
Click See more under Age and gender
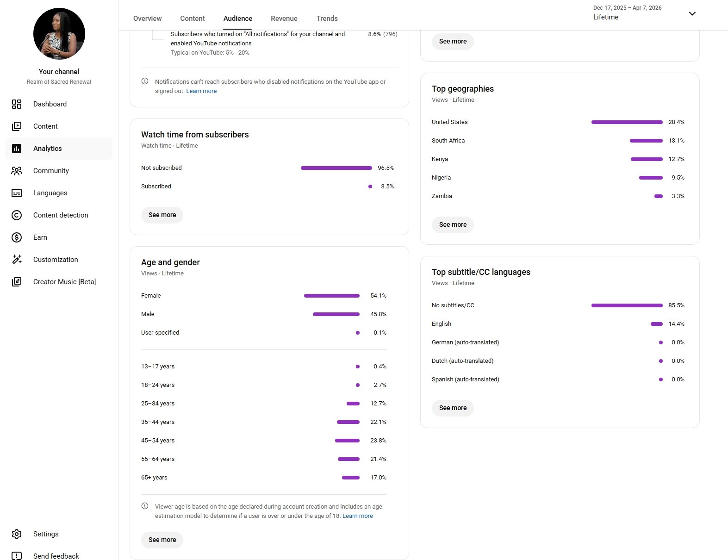tap(162, 540)
